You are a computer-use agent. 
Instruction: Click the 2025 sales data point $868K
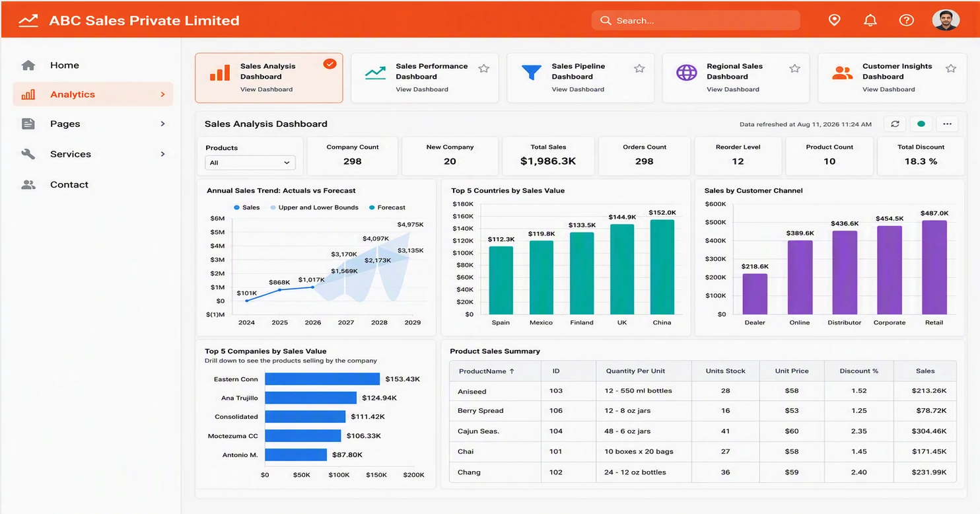[280, 289]
